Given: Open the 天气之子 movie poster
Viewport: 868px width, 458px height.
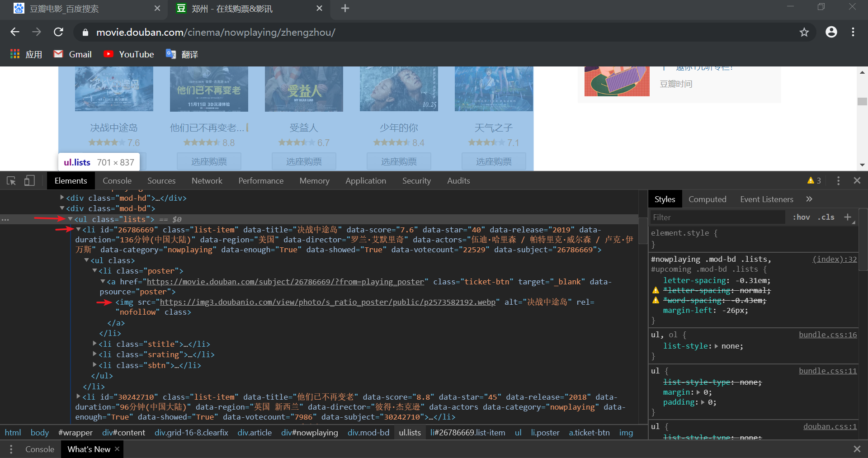Looking at the screenshot, I should [x=494, y=89].
